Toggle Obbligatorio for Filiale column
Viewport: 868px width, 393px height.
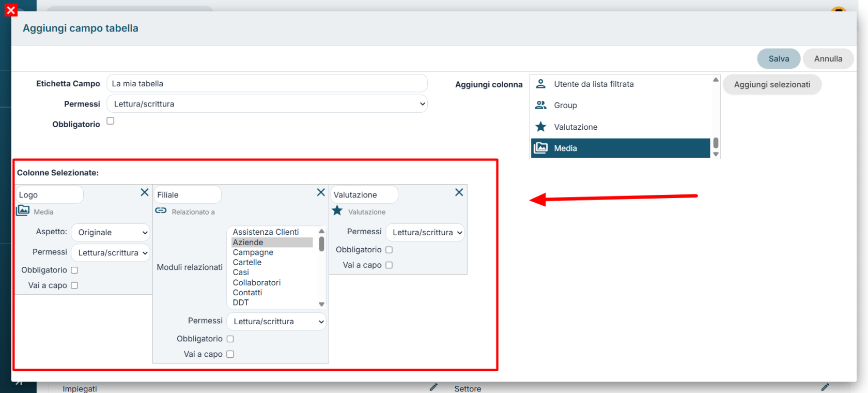(230, 339)
